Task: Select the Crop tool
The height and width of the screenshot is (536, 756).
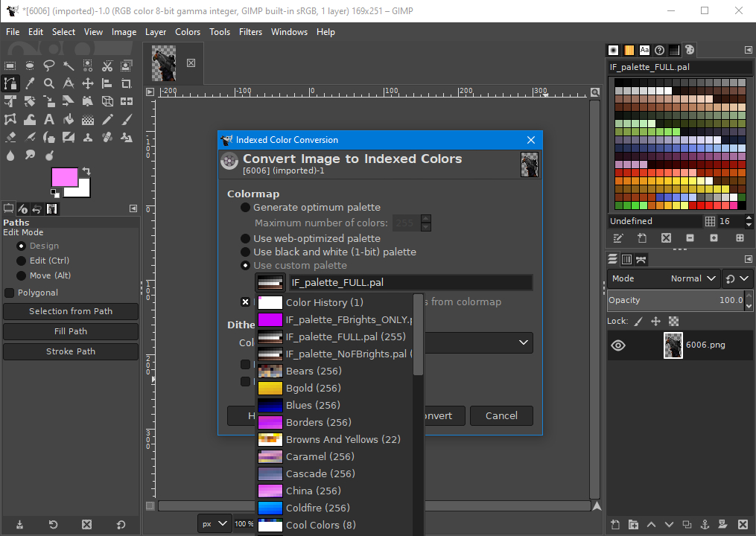Action: click(127, 83)
